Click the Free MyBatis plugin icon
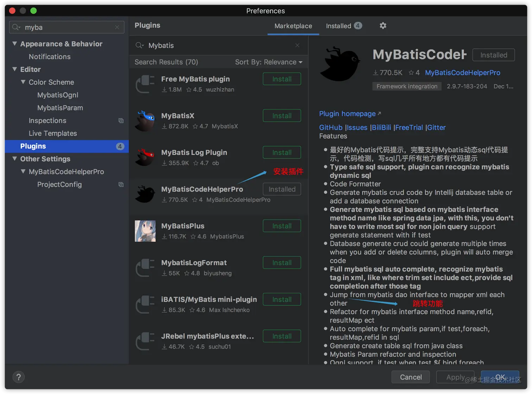 tap(145, 84)
